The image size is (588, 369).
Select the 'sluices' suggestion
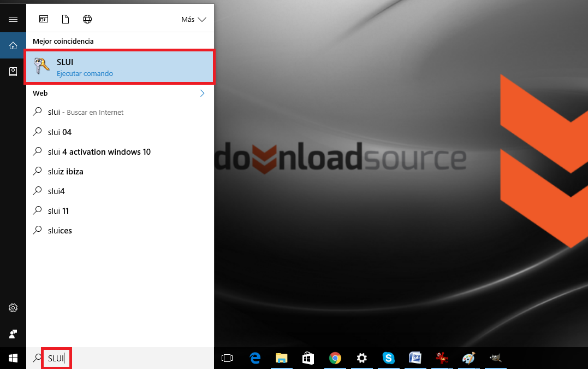coord(119,231)
